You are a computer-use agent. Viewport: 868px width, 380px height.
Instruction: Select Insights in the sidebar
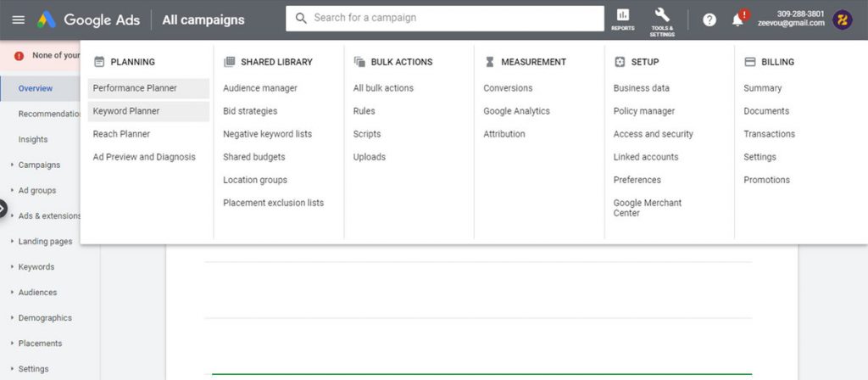(x=33, y=140)
